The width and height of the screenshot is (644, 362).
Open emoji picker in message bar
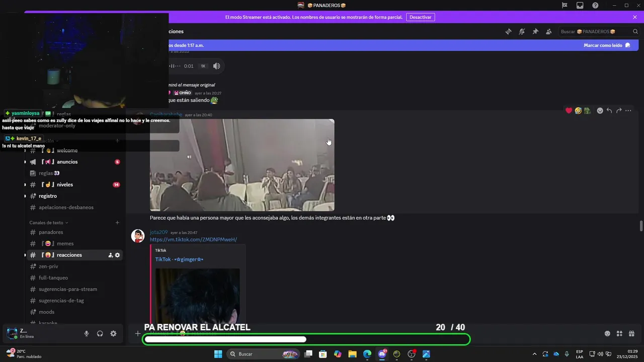[607, 333]
